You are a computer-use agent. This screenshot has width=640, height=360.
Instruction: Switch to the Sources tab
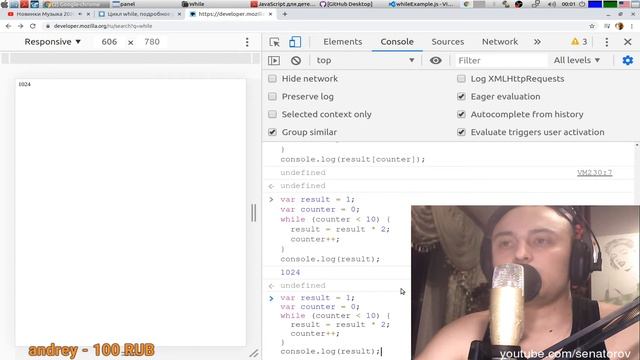coord(447,42)
